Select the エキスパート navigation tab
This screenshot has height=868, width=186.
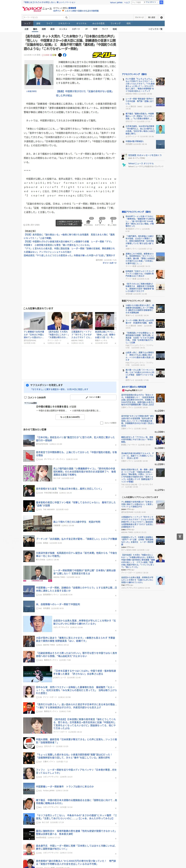[64, 24]
